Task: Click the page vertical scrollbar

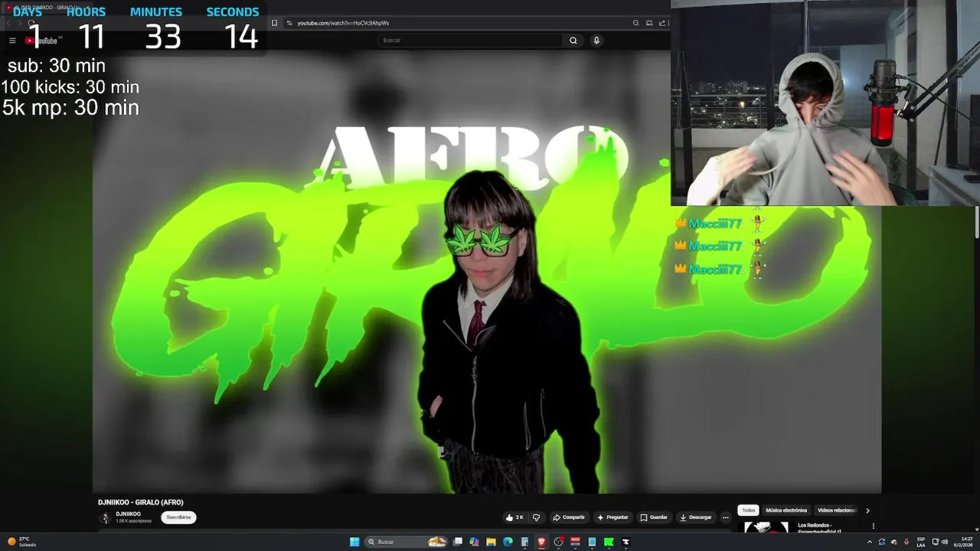Action: (x=976, y=222)
